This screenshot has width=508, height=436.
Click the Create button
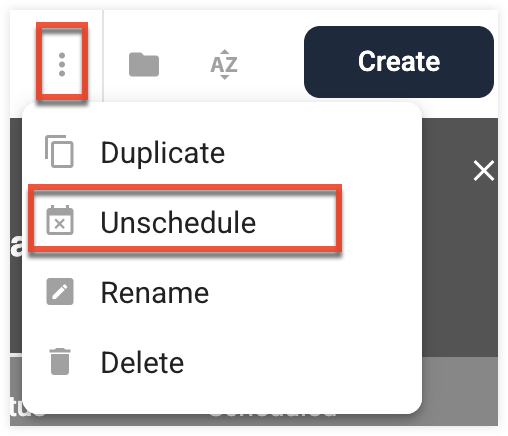pos(399,62)
